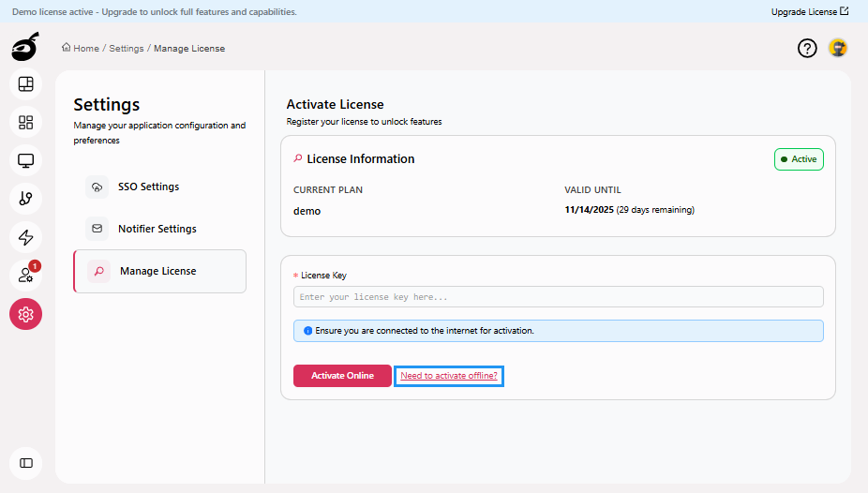Open the git branch icon in sidebar
This screenshot has height=493, width=868.
26,199
